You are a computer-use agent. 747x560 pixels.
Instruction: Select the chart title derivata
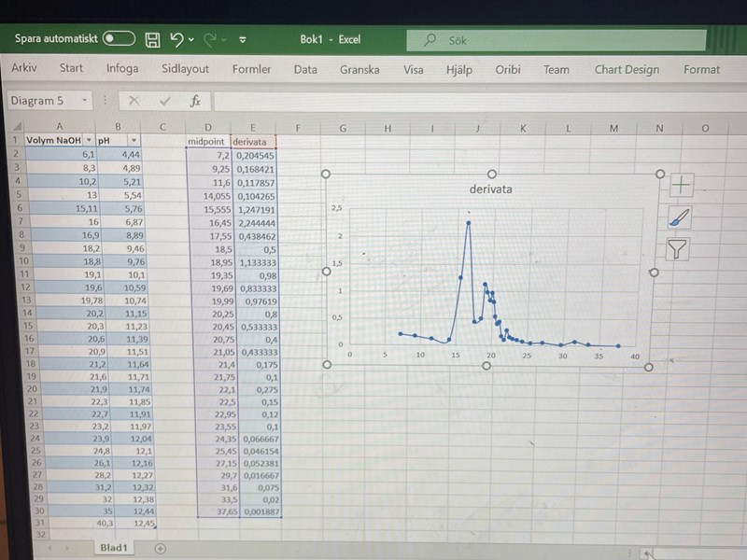point(490,189)
